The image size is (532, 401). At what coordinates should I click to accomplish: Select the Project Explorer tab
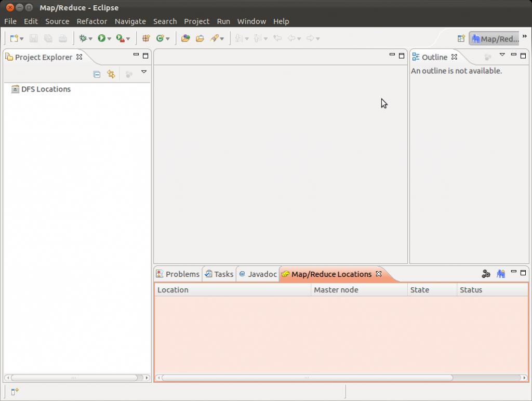point(44,57)
